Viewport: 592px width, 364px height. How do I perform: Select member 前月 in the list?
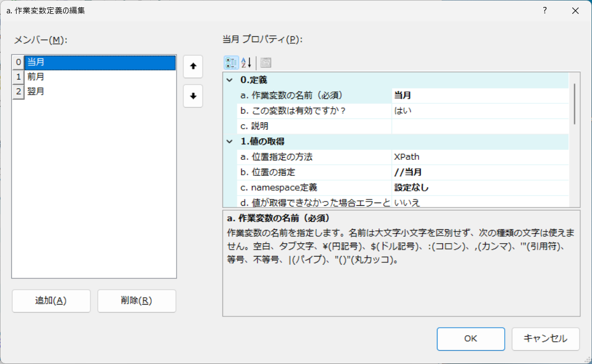coord(100,77)
